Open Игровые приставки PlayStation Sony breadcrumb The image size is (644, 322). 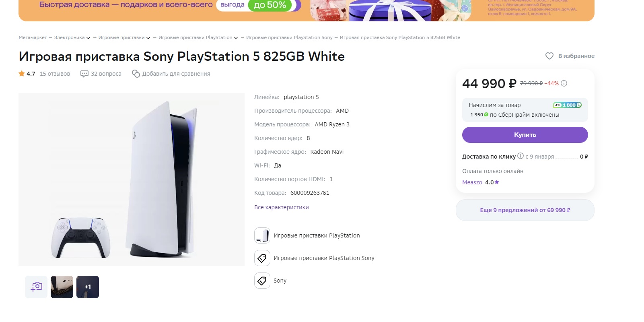[x=289, y=37]
